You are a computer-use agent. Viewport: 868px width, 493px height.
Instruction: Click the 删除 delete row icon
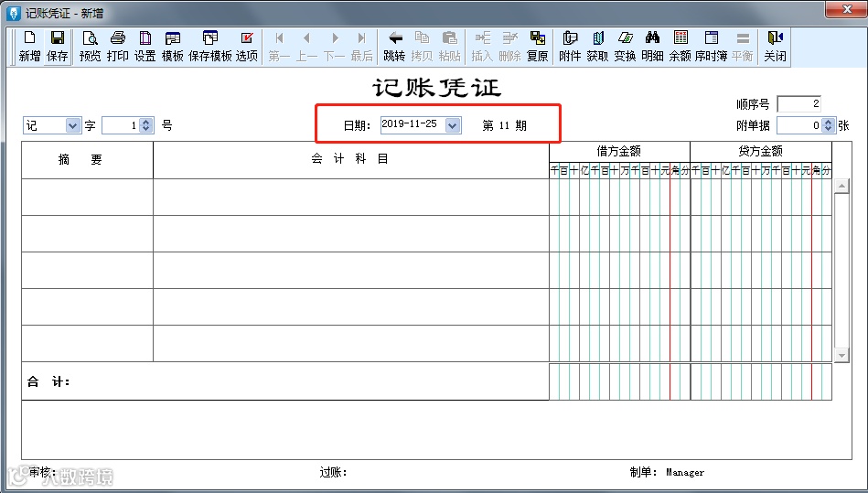pos(509,47)
